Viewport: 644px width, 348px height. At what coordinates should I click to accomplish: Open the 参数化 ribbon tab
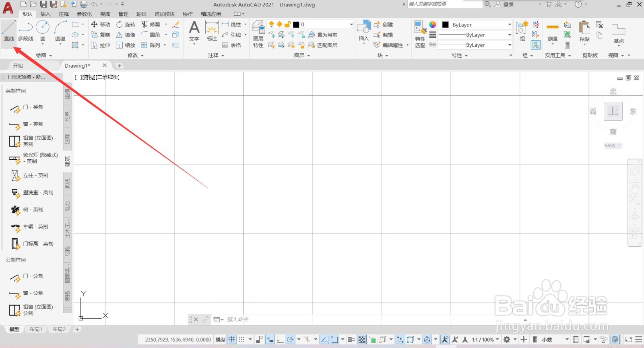point(84,14)
